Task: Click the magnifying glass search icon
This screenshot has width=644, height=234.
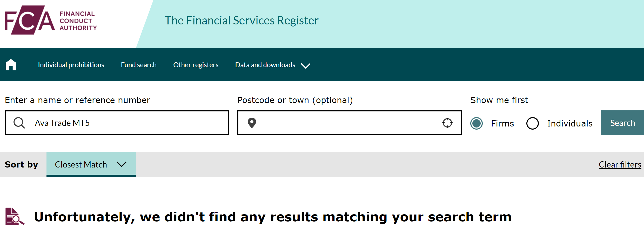Action: [19, 123]
